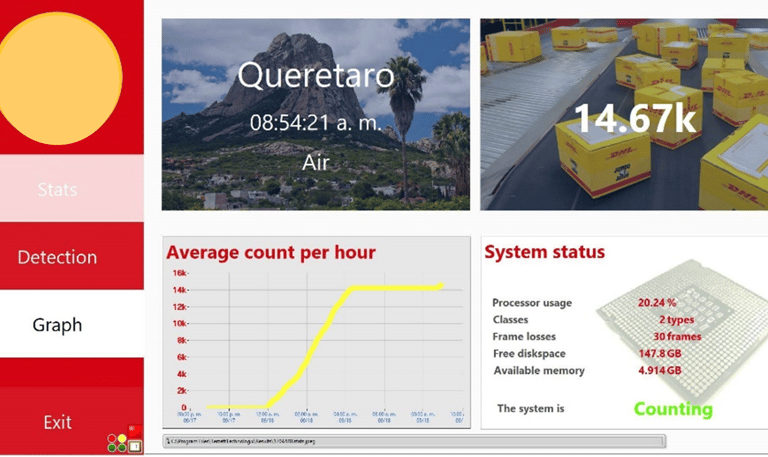
Task: Click the 'Frame losses' label
Action: click(x=524, y=337)
